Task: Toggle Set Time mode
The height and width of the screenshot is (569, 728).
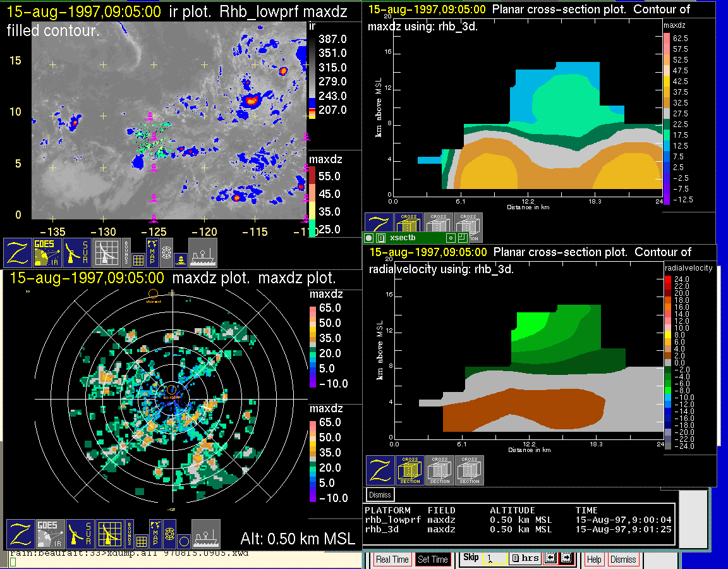Action: point(433,560)
